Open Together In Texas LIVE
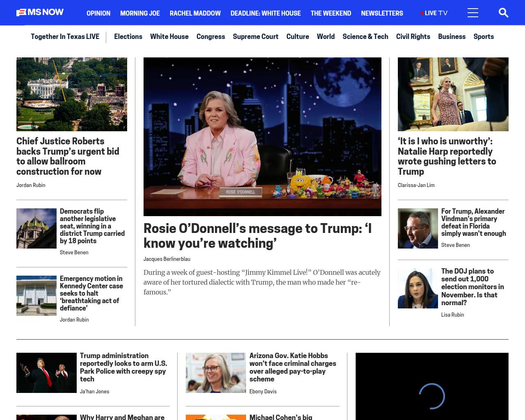 [x=65, y=37]
